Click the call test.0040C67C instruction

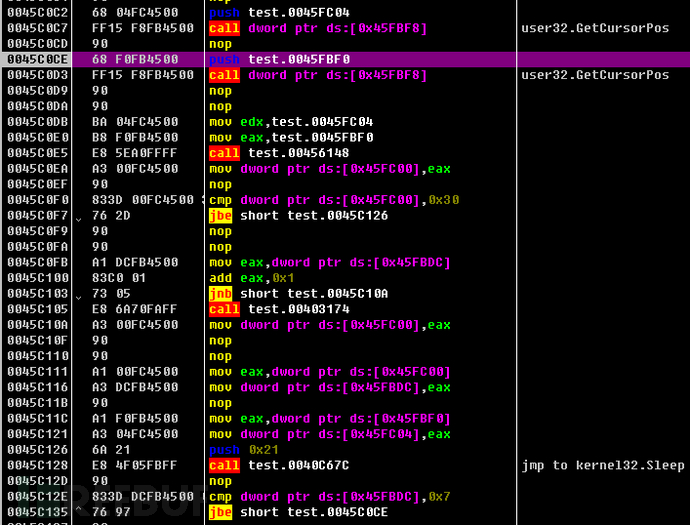tap(279, 466)
